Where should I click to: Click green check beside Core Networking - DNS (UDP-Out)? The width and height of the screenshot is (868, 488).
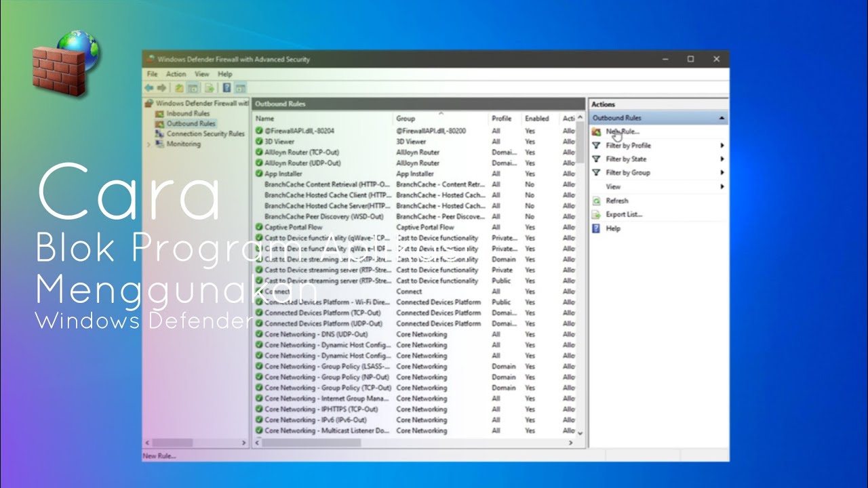(259, 334)
